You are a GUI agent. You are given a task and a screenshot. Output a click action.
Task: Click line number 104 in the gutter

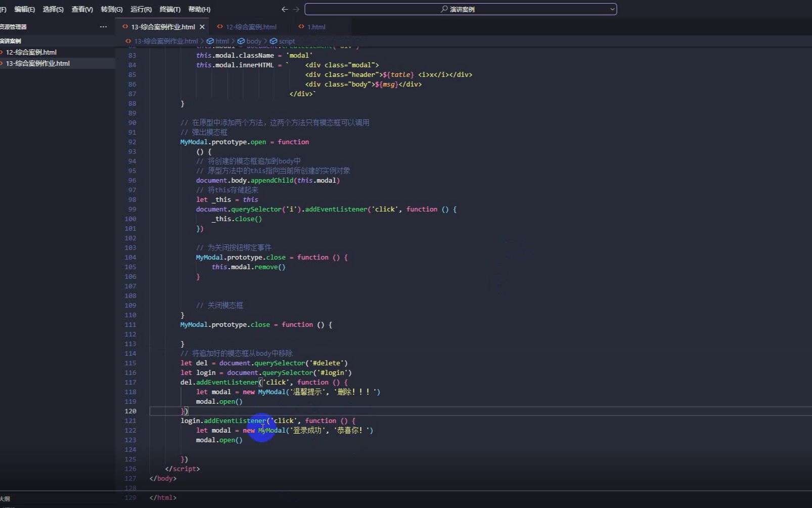click(x=130, y=257)
